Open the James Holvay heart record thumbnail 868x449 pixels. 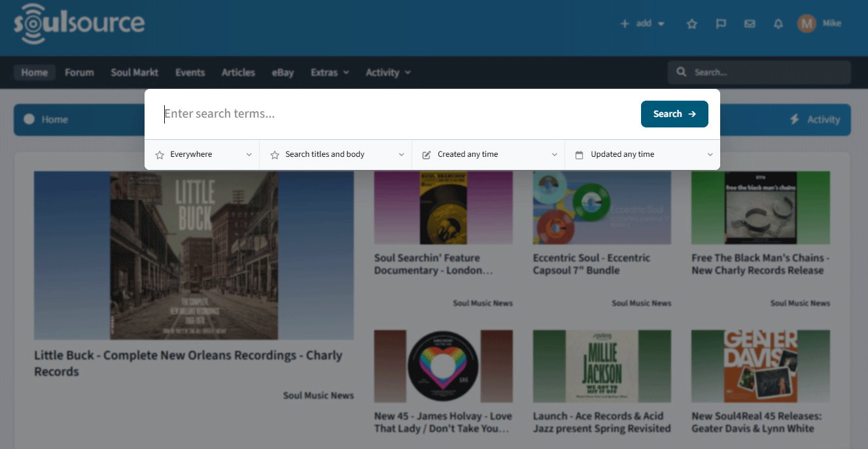(x=443, y=366)
